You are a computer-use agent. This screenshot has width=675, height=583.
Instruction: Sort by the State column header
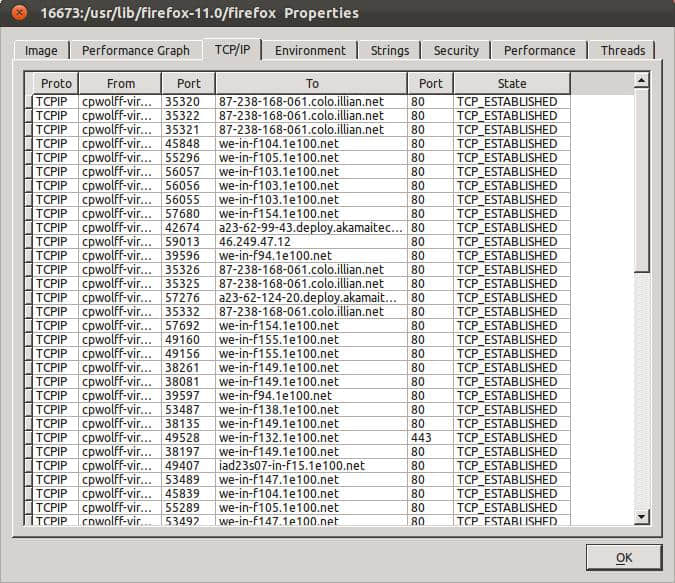(512, 83)
